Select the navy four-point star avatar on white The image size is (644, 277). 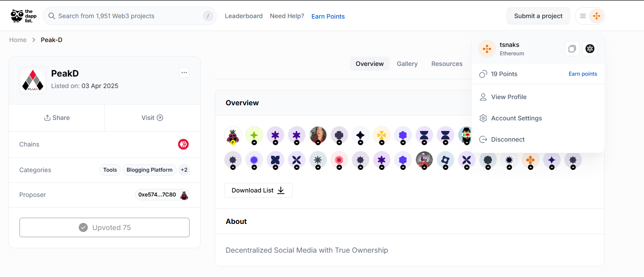(361, 135)
